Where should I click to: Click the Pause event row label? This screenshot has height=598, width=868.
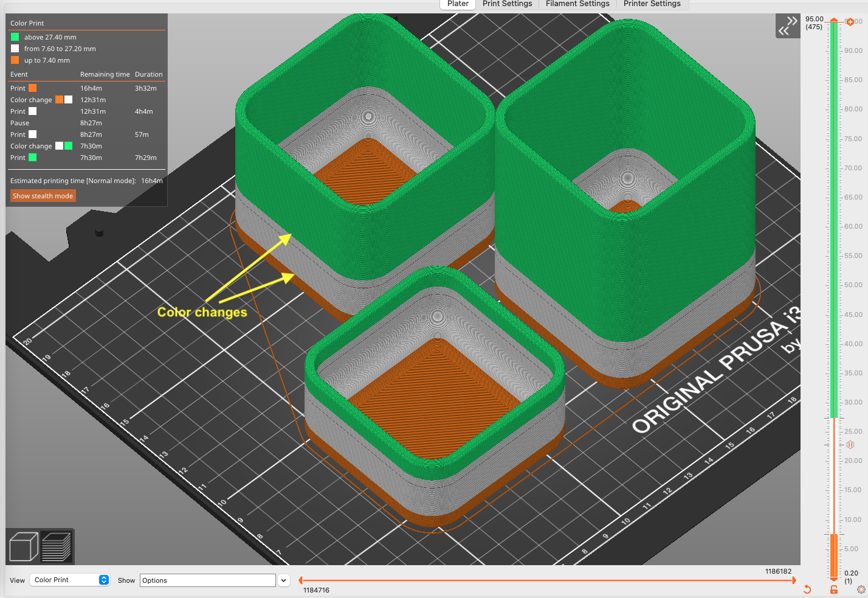(x=19, y=123)
